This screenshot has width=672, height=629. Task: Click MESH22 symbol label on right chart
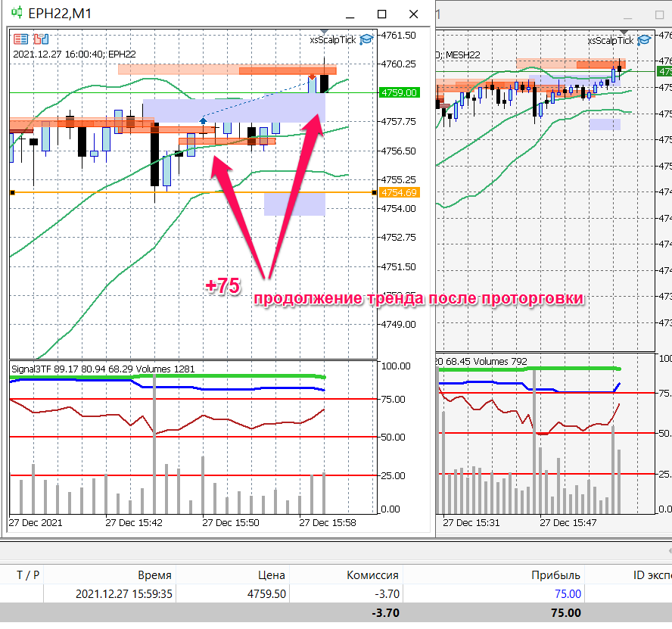tap(463, 55)
